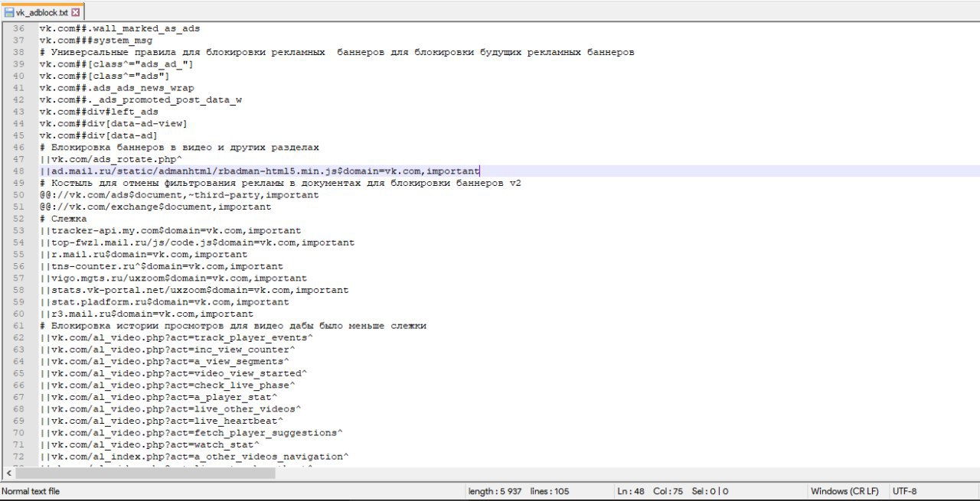Click the act=fetch_player_suggestions rule line
This screenshot has height=501, width=980.
click(191, 433)
